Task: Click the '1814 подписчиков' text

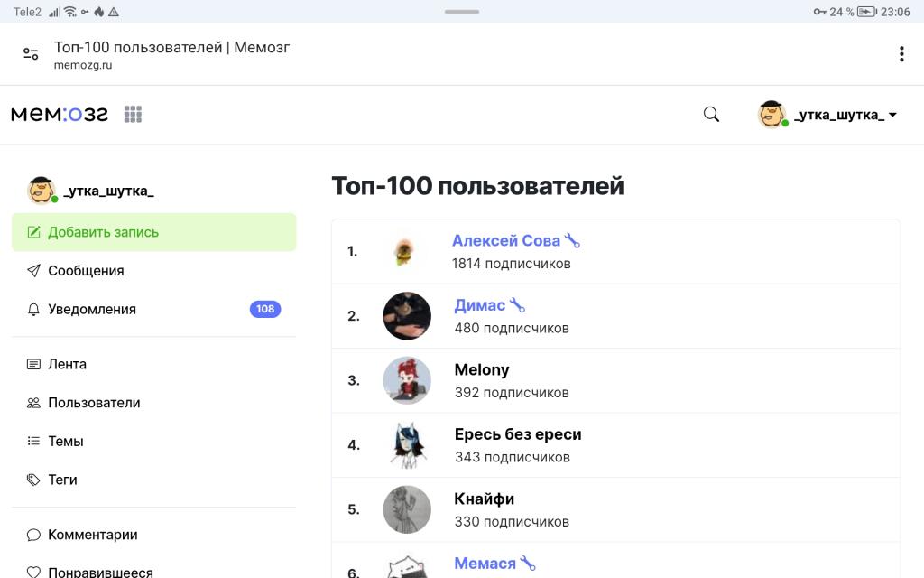Action: 512,264
